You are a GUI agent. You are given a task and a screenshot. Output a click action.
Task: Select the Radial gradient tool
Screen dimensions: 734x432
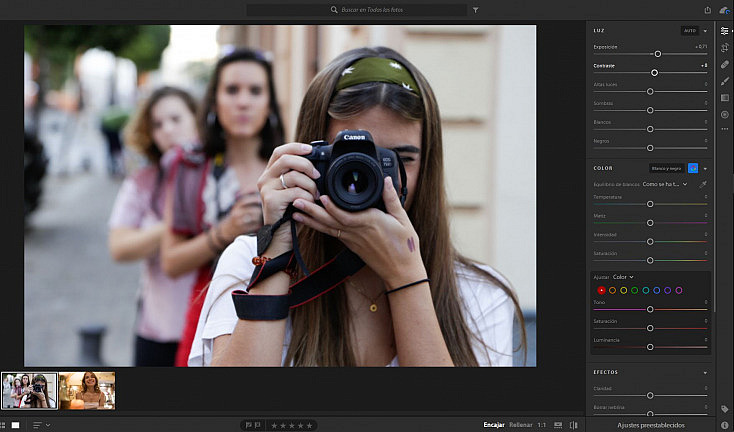(725, 114)
